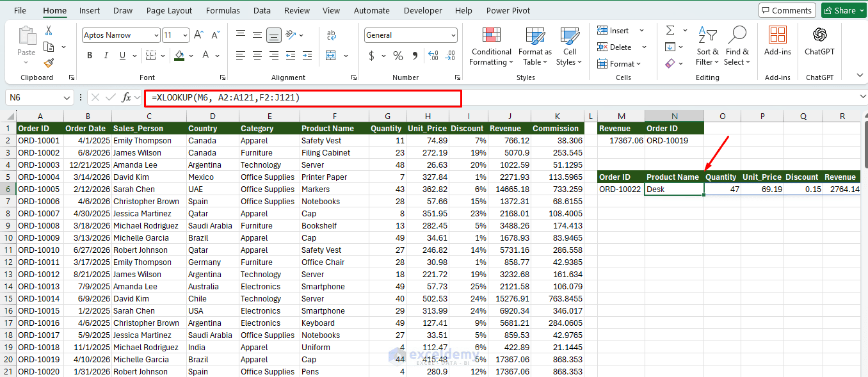The height and width of the screenshot is (377, 868).
Task: Click the Cut scissors icon
Action: 49,31
